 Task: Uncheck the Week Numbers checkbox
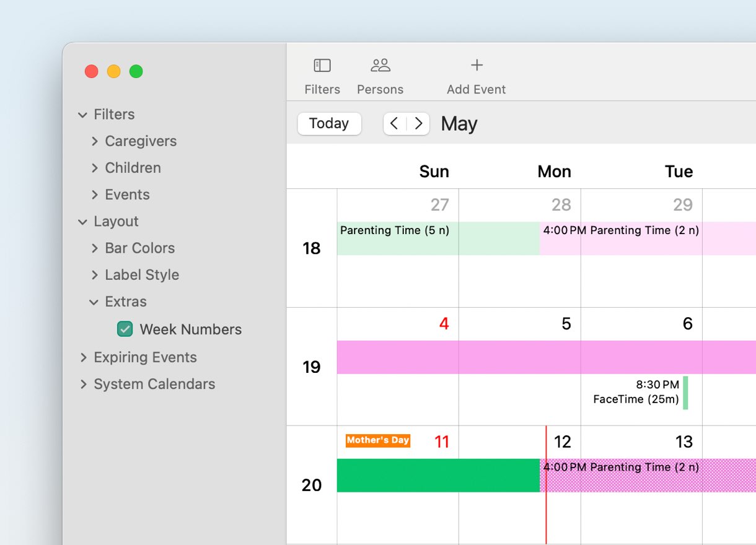tap(125, 329)
